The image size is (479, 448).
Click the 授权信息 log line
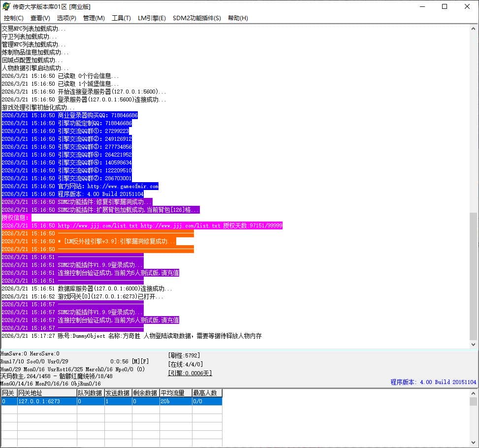tap(17, 218)
